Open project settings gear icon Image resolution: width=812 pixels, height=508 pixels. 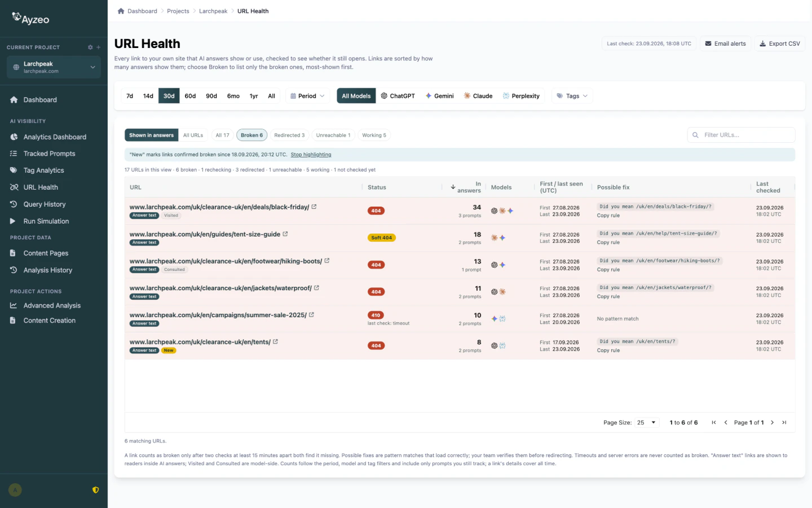(x=90, y=47)
